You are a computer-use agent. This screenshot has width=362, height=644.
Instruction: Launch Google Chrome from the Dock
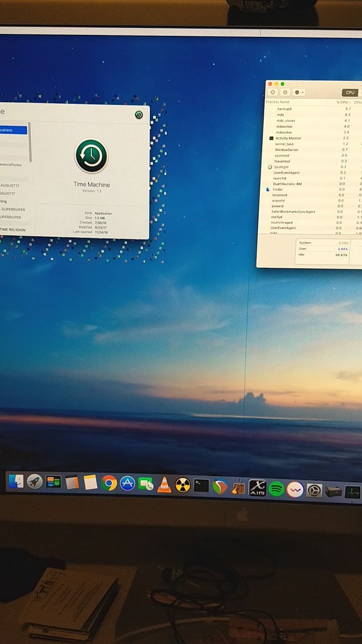coord(109,483)
